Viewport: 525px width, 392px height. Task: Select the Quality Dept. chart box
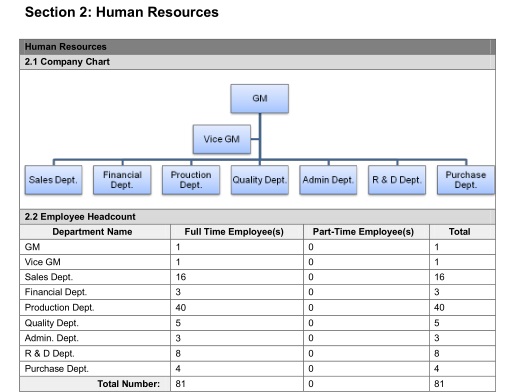(260, 180)
